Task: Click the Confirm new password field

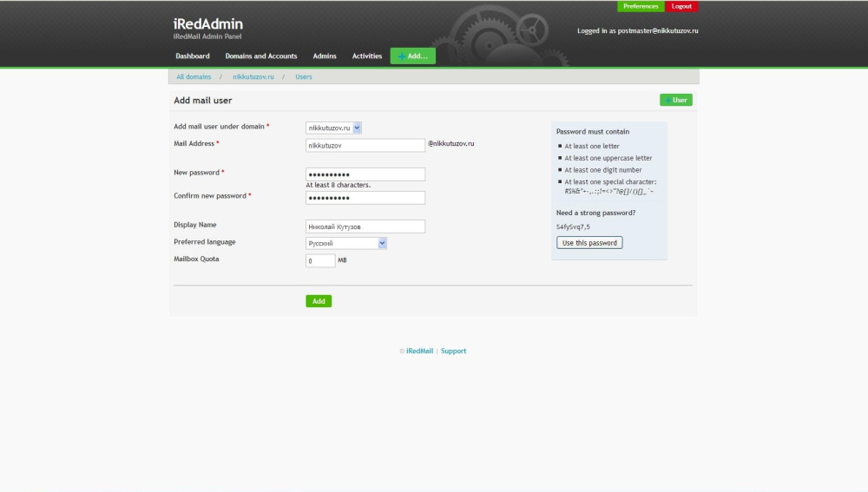Action: (x=365, y=198)
